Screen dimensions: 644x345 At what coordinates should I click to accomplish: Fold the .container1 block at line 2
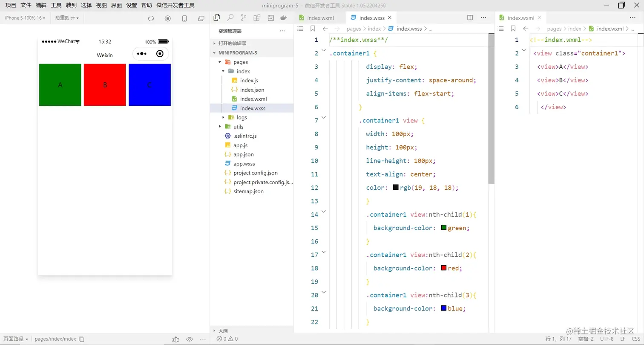point(324,51)
